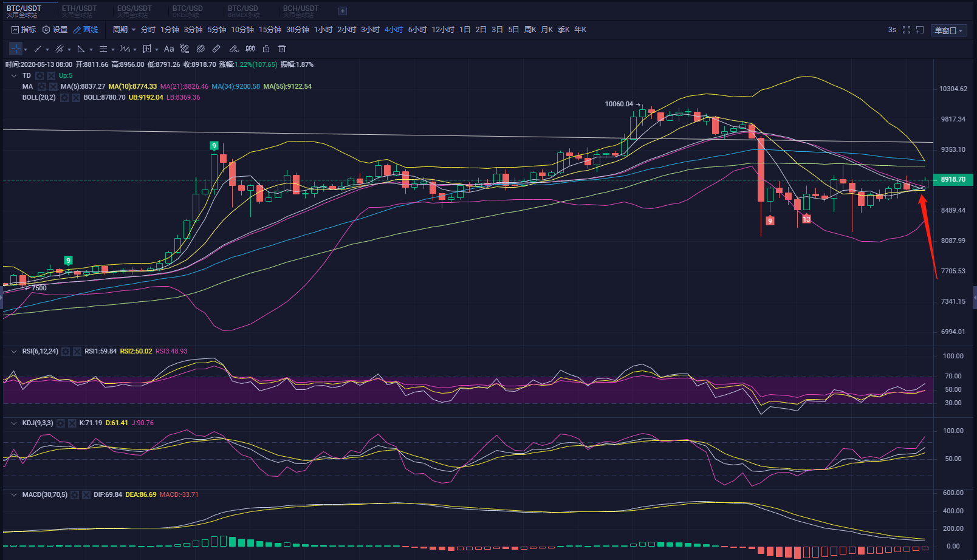Click the trash icon to delete drawings
Viewport: 977px width, 560px height.
[x=282, y=49]
